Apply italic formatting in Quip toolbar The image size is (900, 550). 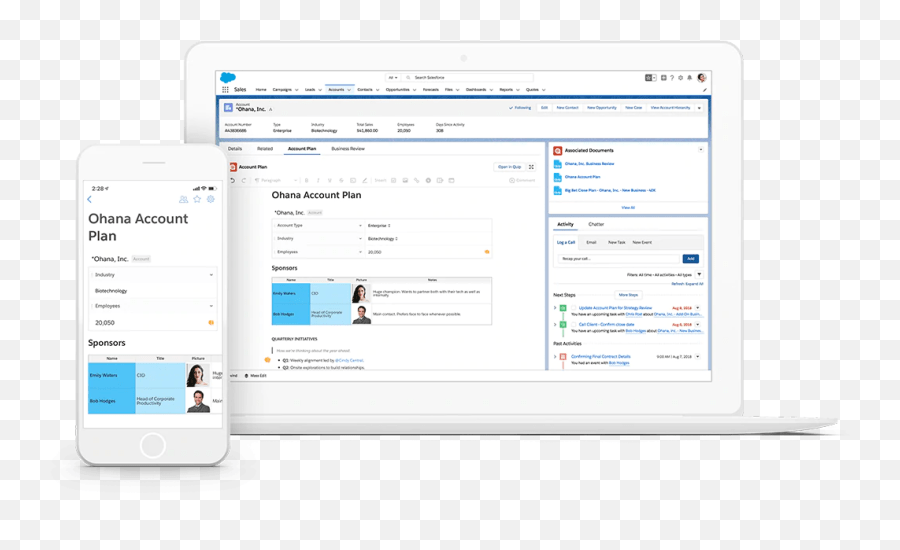[318, 180]
